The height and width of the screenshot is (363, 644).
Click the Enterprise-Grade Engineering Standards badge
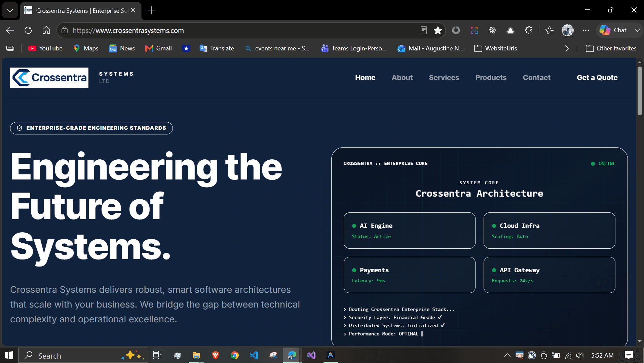click(x=91, y=128)
